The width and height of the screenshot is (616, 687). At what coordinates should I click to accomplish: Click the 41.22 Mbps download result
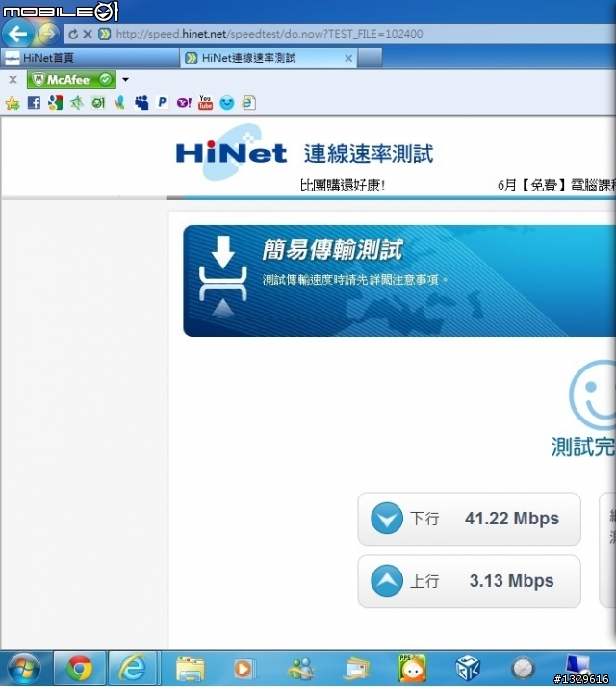(512, 519)
